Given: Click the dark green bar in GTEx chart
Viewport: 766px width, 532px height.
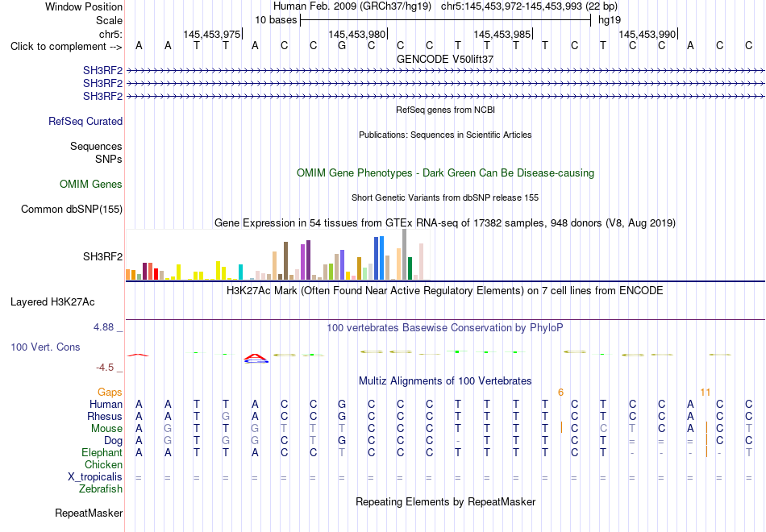Looking at the screenshot, I should point(410,268).
